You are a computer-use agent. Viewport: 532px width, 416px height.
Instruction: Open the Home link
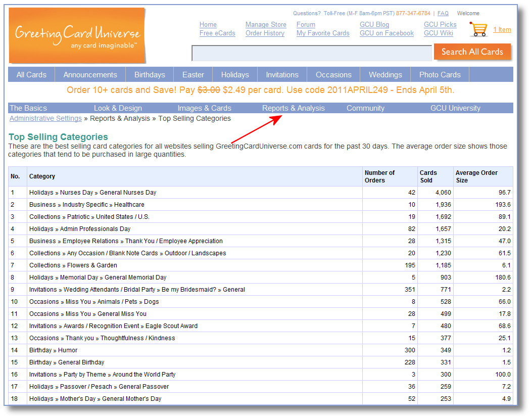point(208,24)
